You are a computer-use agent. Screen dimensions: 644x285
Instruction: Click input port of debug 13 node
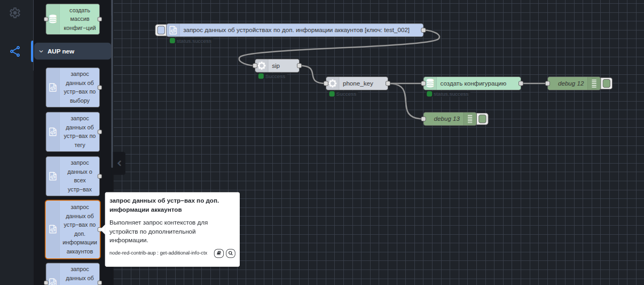(x=423, y=119)
